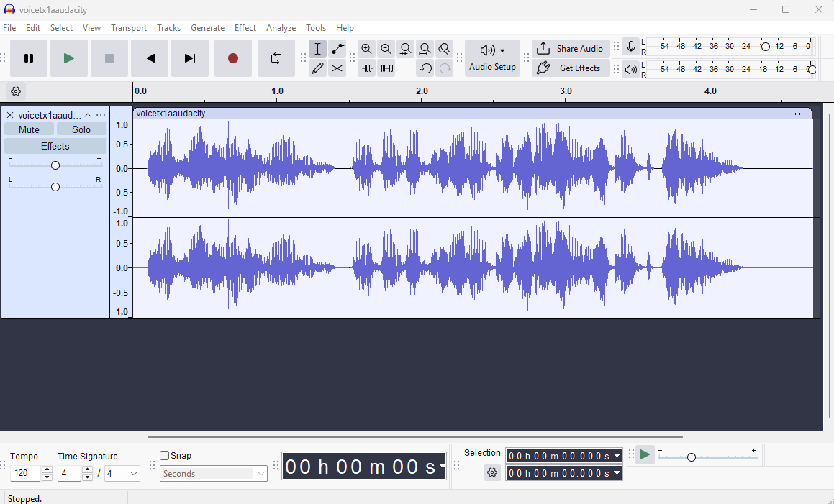Screen dimensions: 834x504
Task: Select the Draw pencil tool
Action: (x=317, y=68)
